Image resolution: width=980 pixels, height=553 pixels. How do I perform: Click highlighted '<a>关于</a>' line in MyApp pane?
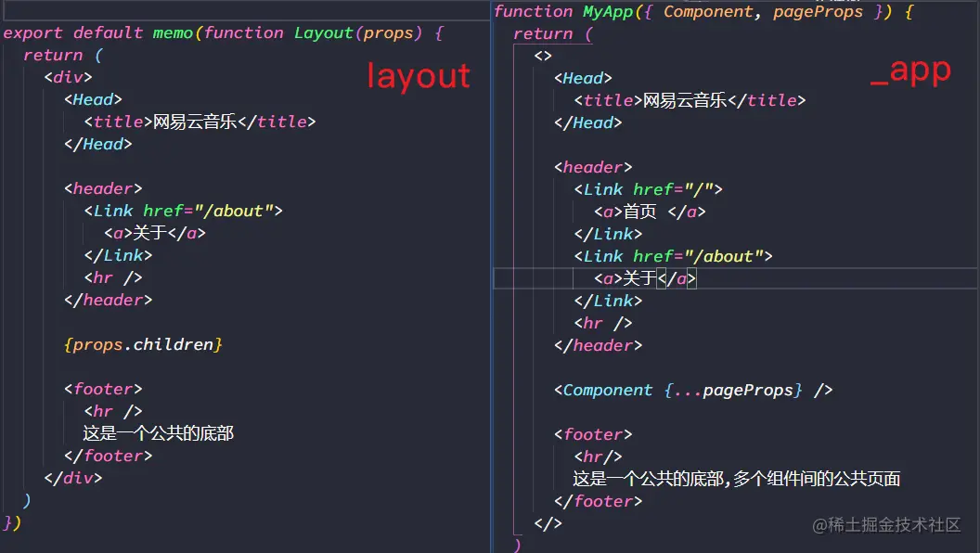[x=645, y=278]
